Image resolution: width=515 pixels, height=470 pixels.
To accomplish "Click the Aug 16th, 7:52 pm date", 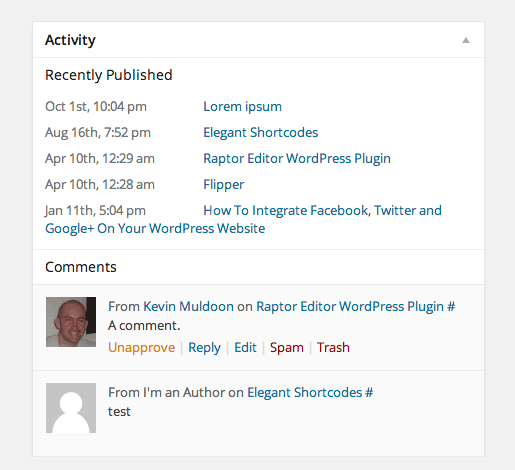I will tap(98, 133).
